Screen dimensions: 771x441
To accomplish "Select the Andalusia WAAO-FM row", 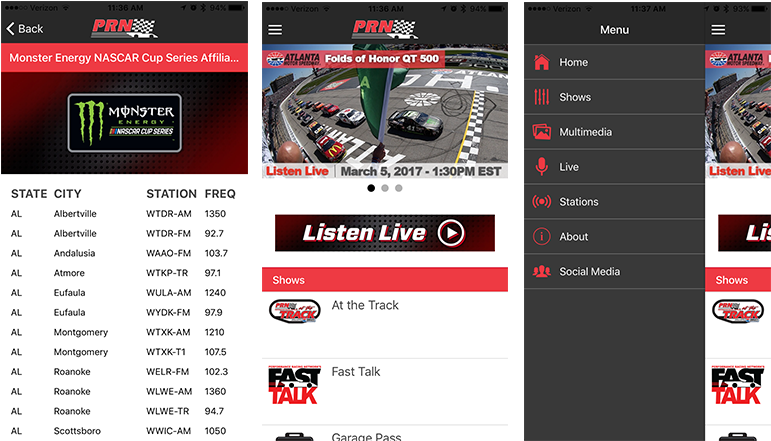I will 124,253.
